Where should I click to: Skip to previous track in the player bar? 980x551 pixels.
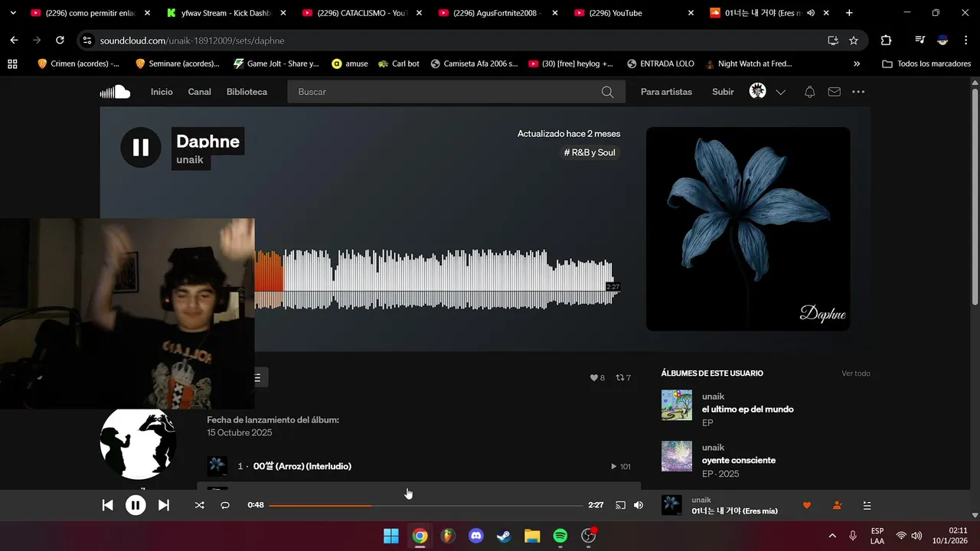[108, 505]
